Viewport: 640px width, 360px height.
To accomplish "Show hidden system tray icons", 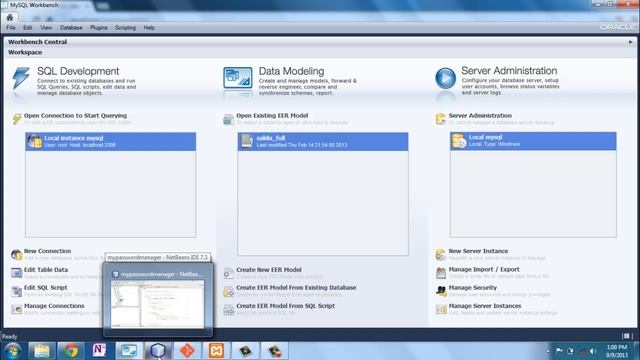I will coord(548,351).
